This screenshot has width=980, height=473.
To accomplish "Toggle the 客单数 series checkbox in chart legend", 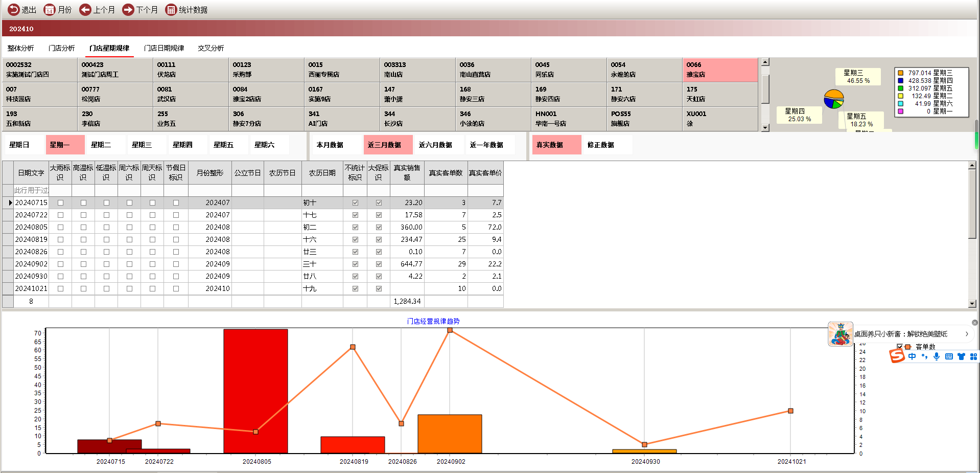I will click(x=900, y=347).
